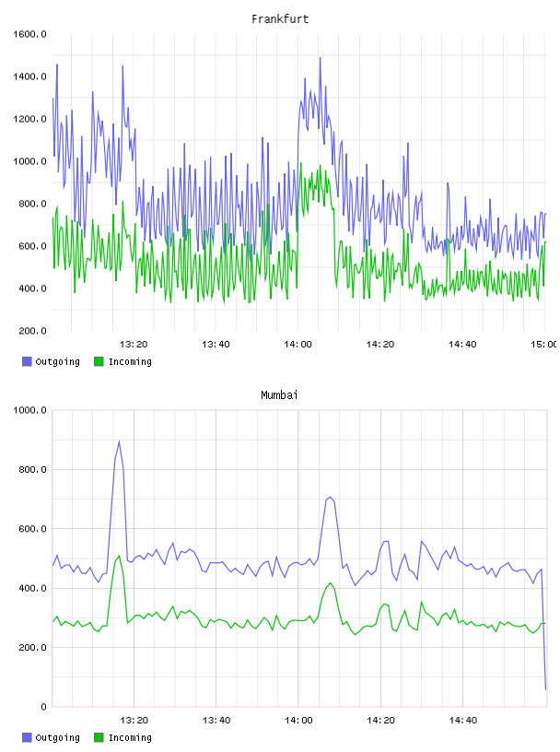The width and height of the screenshot is (560, 752).
Task: Click the Incoming legend label in Mumbai chart
Action: coord(130,738)
